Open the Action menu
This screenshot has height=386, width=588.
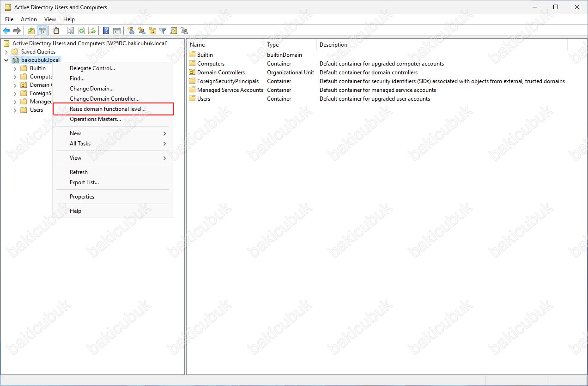[29, 19]
